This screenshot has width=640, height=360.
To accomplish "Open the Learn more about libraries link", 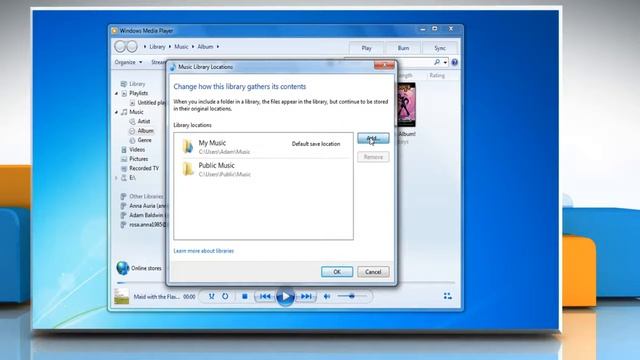I will coord(204,251).
